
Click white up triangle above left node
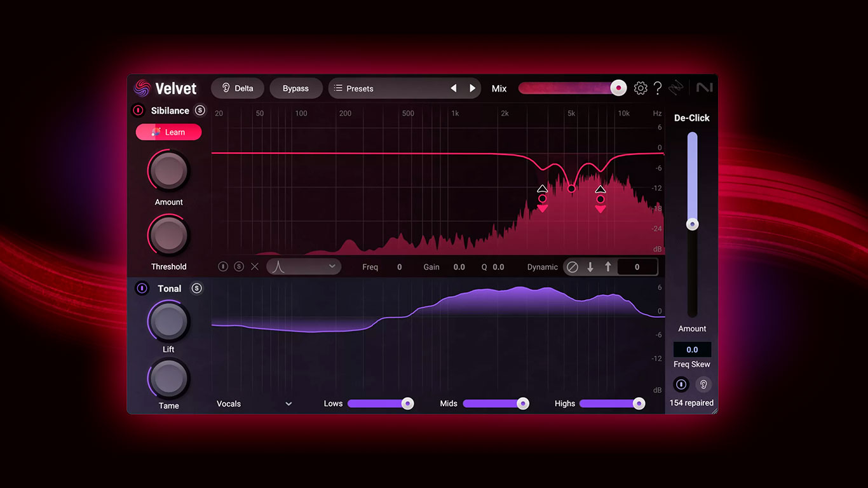pos(542,189)
